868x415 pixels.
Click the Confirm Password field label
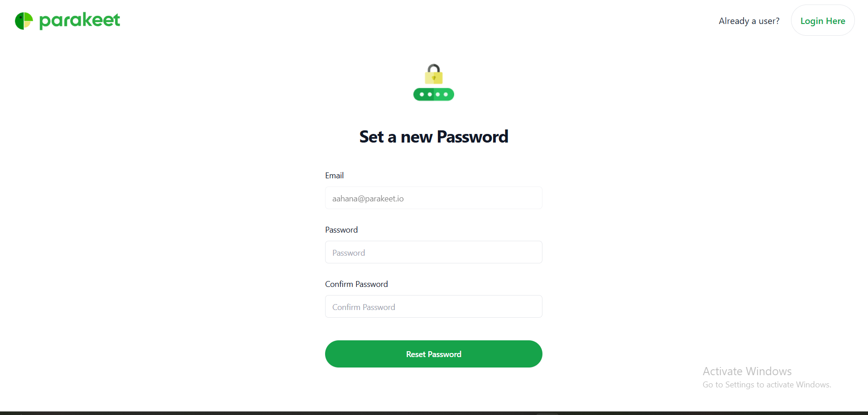[x=356, y=284]
